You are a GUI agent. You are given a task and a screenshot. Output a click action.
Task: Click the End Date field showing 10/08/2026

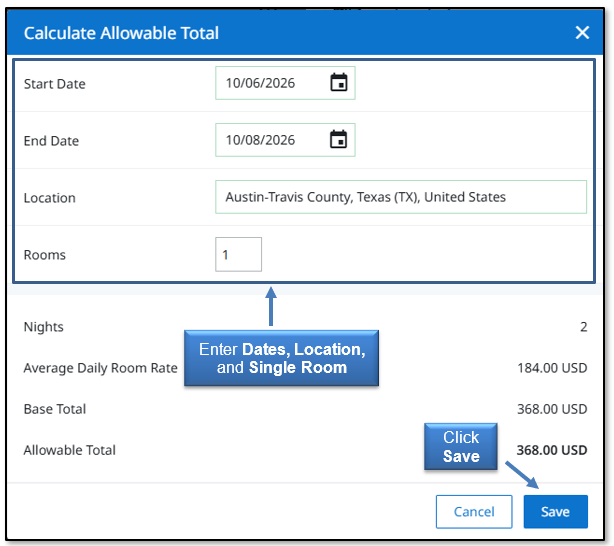coord(285,140)
